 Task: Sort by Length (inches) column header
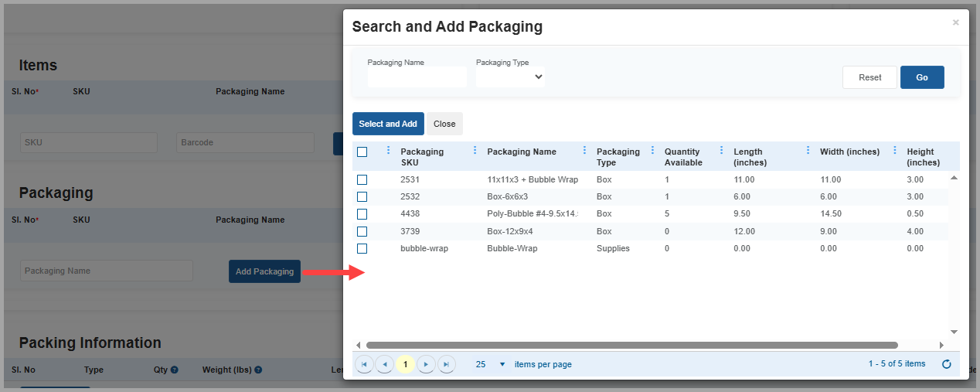point(750,157)
